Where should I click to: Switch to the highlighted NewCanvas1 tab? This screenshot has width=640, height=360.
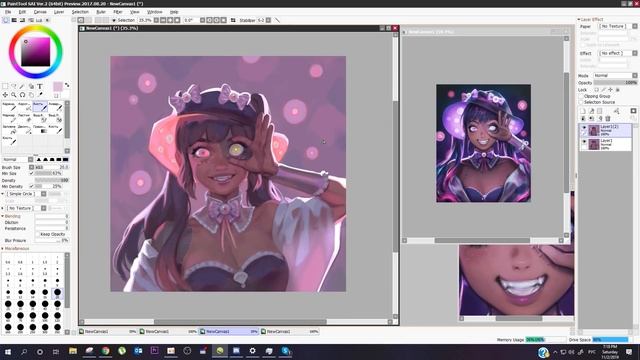point(229,331)
